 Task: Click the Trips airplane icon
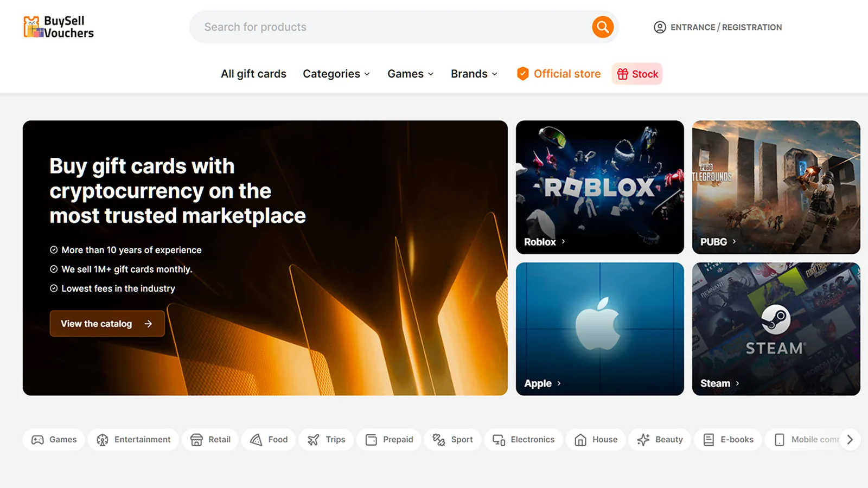(x=314, y=440)
